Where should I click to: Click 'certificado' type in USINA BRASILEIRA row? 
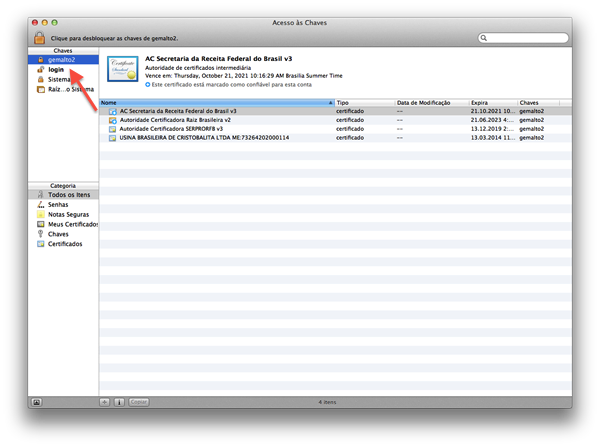click(350, 138)
